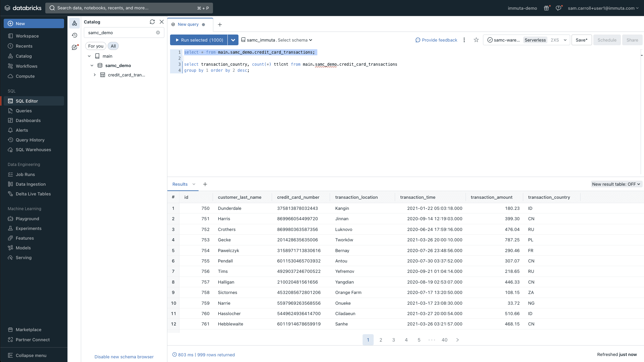Disable new schema browser
The height and width of the screenshot is (362, 644).
tap(124, 357)
